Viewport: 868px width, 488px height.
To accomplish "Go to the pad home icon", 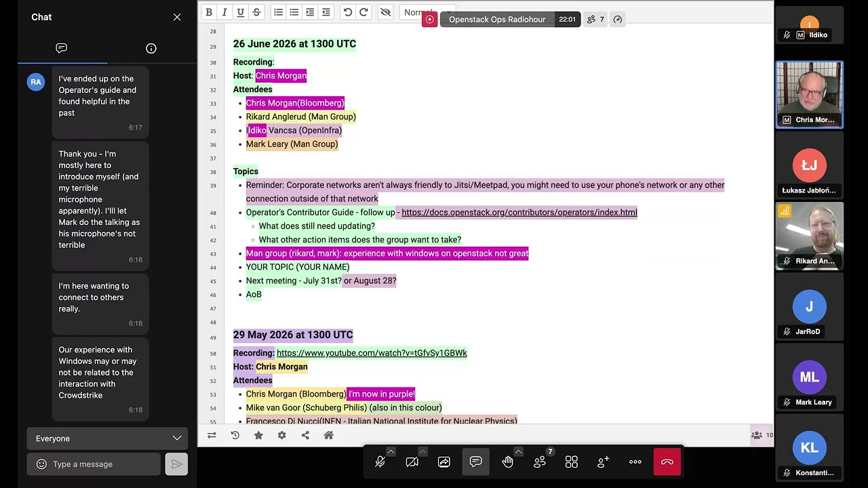I will click(x=329, y=435).
